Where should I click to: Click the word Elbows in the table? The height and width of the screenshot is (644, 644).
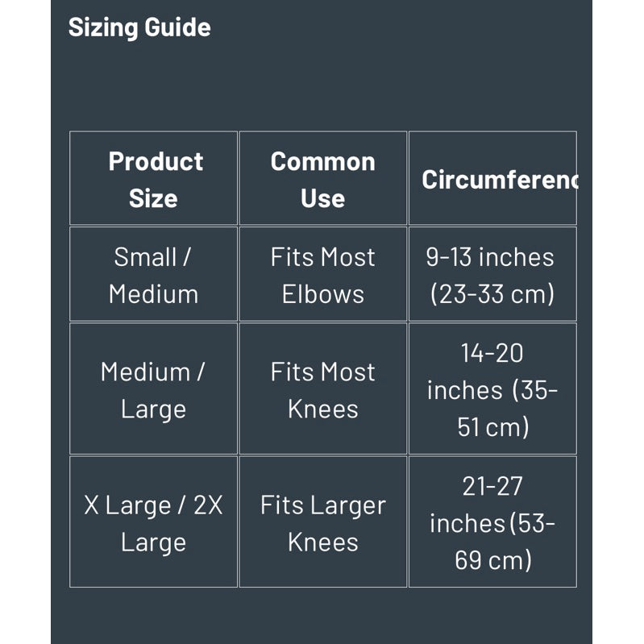coord(322,294)
